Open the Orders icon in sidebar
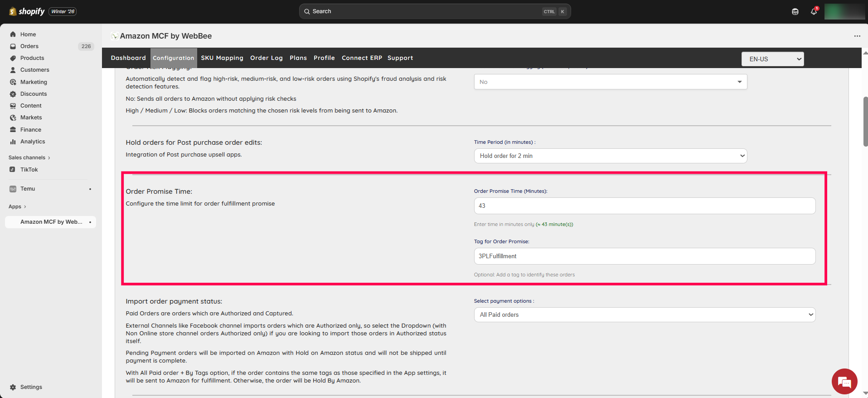 (x=13, y=46)
